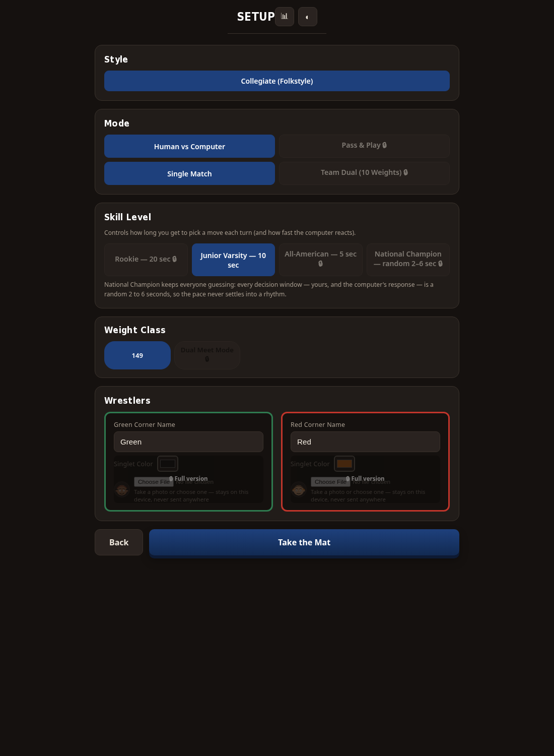Click Red corner wrestler avatar
Screen dimensions: 554x756
299,489
